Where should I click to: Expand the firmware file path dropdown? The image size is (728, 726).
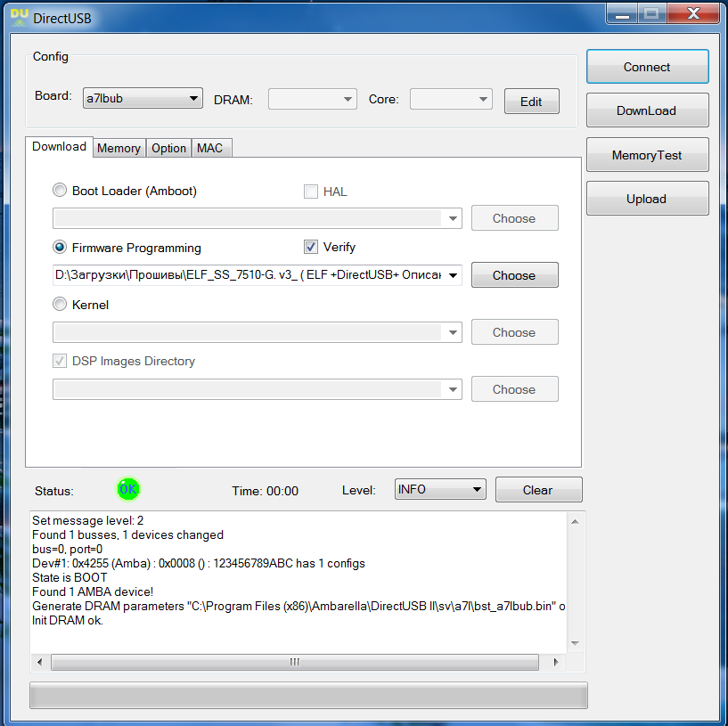click(x=453, y=275)
